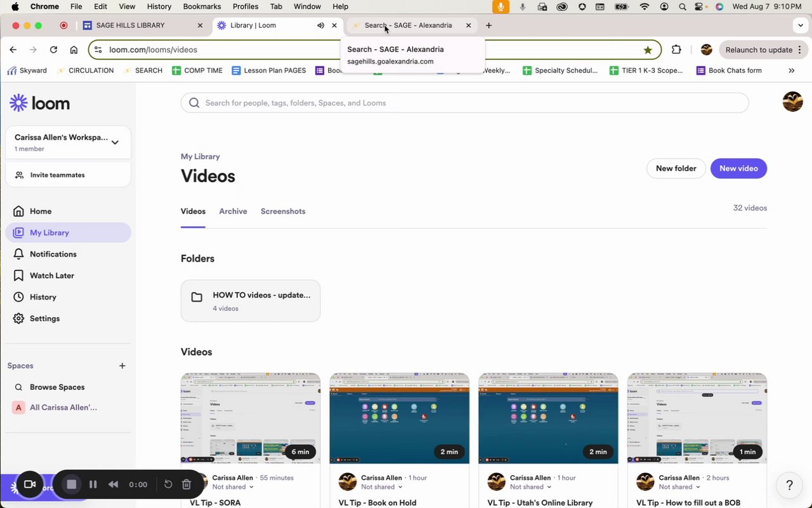Click the Loom search field
This screenshot has width=812, height=508.
click(x=464, y=103)
